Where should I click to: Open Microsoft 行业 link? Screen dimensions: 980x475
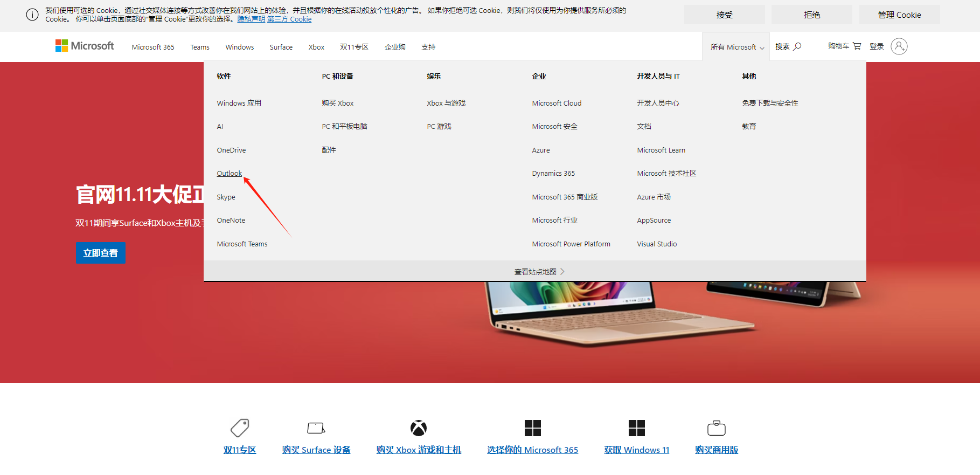[554, 220]
